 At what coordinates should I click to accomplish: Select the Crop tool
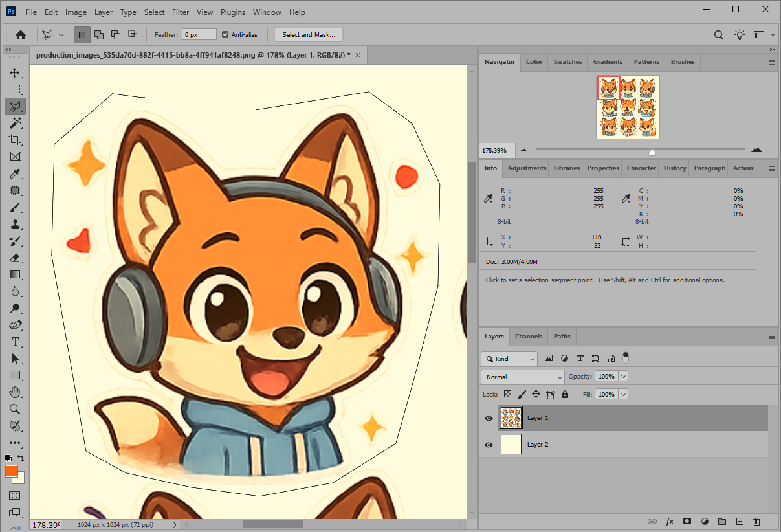pyautogui.click(x=15, y=140)
